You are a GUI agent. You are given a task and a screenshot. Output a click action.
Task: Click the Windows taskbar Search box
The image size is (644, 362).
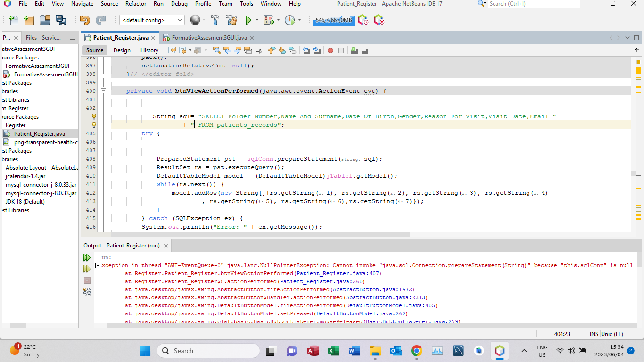[208, 351]
